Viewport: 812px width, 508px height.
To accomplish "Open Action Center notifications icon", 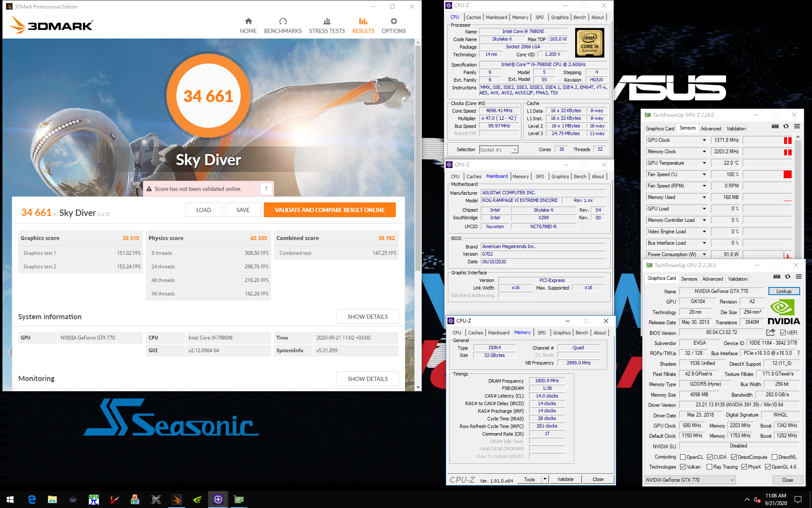I will point(798,500).
